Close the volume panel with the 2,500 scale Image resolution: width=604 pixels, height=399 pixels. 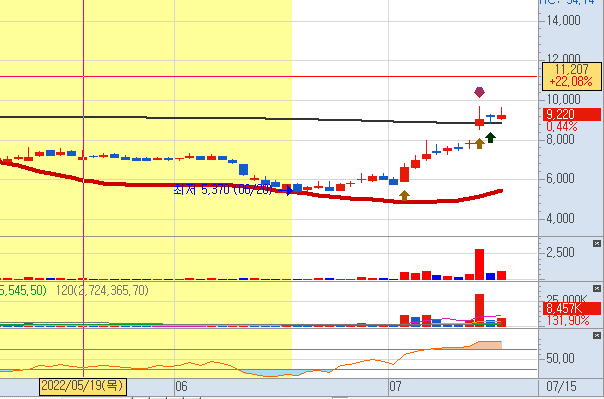[x=597, y=243]
